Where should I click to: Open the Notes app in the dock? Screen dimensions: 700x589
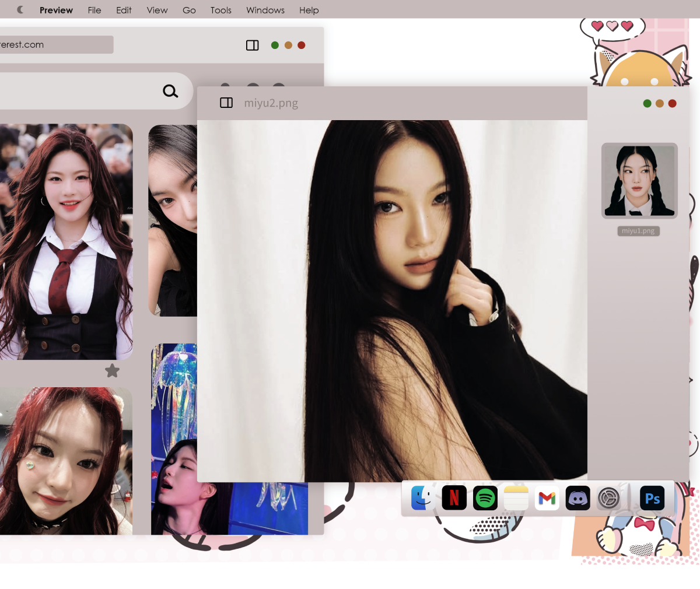click(x=516, y=498)
